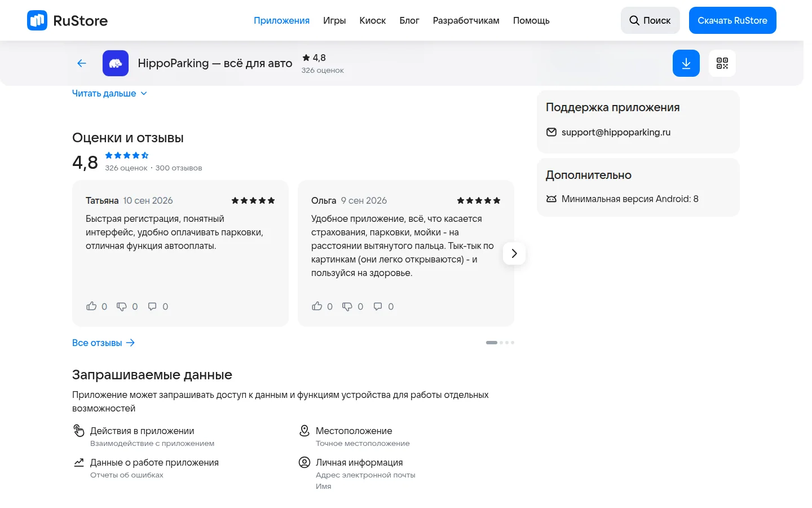This screenshot has height=508, width=812.
Task: Click the Скачать RuStore button
Action: click(x=732, y=20)
